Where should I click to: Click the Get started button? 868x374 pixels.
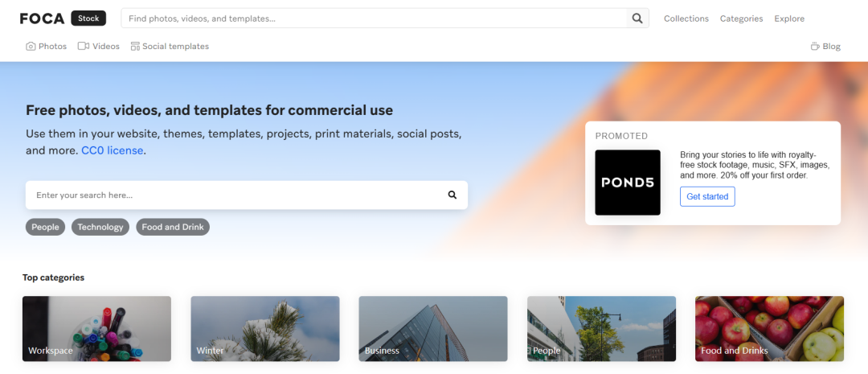pyautogui.click(x=707, y=197)
